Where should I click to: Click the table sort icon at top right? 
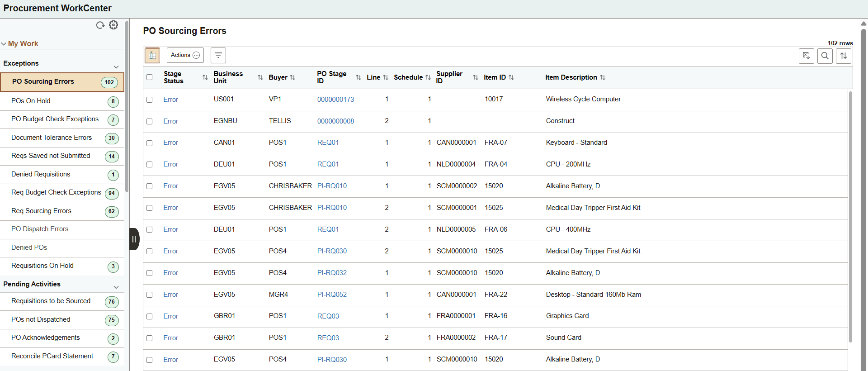coord(843,56)
